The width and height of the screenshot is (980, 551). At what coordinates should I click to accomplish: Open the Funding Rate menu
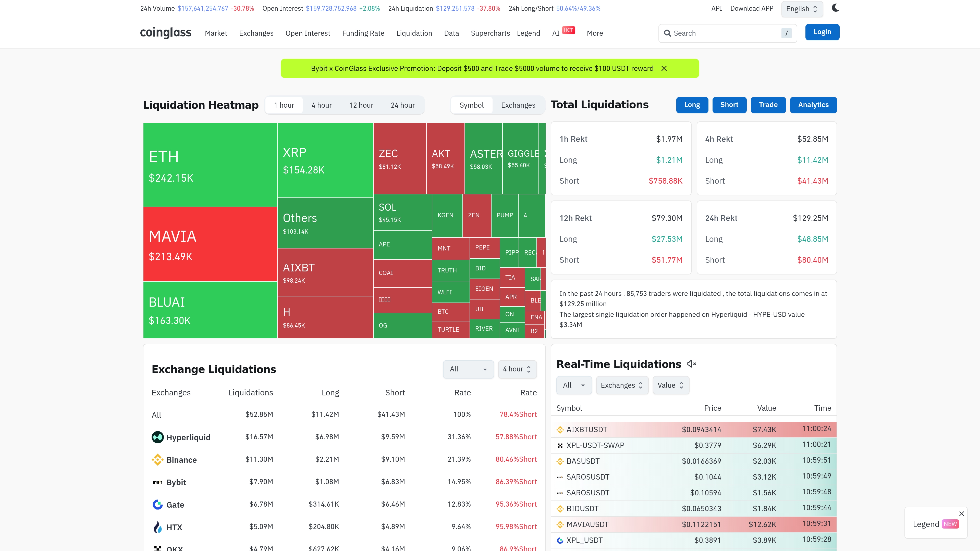363,33
